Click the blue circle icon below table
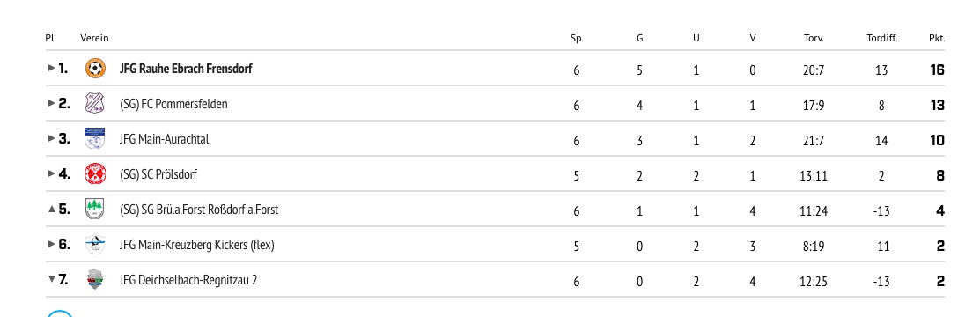 pyautogui.click(x=60, y=313)
